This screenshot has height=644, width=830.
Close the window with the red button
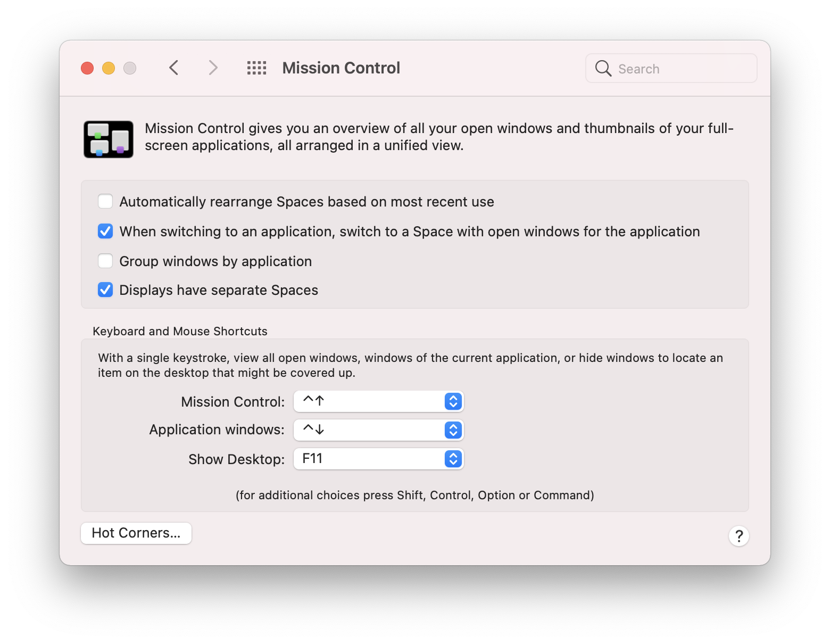87,68
